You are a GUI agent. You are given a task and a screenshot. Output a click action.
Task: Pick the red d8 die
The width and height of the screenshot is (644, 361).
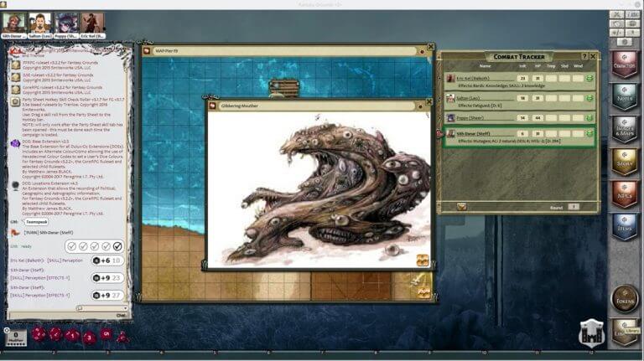[89, 338]
